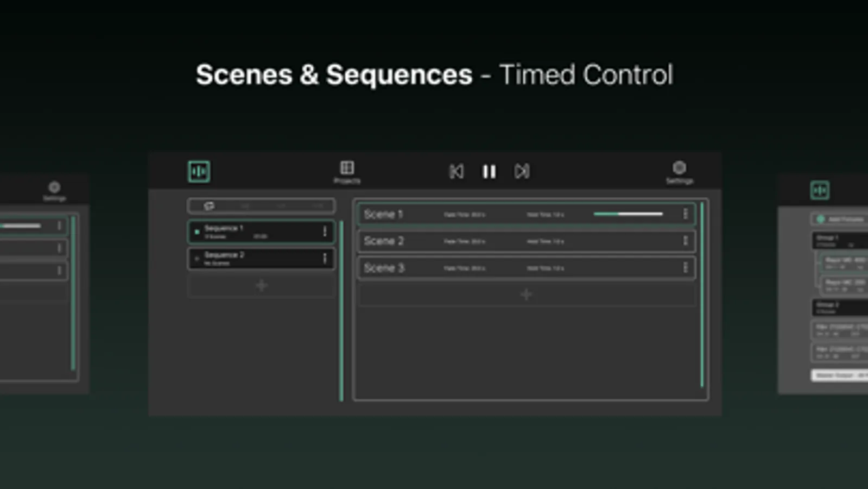
Task: Skip to the previous scene
Action: pos(457,172)
